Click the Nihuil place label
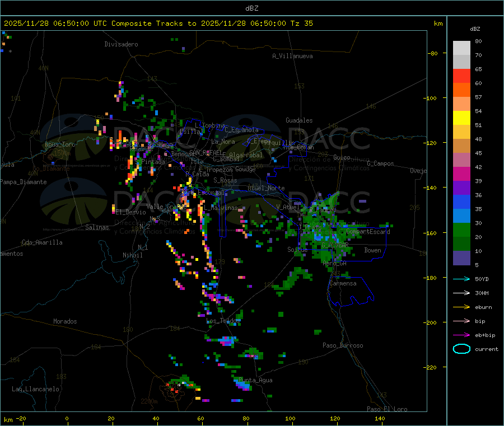Screen dimensions: 504x426 pos(132,255)
